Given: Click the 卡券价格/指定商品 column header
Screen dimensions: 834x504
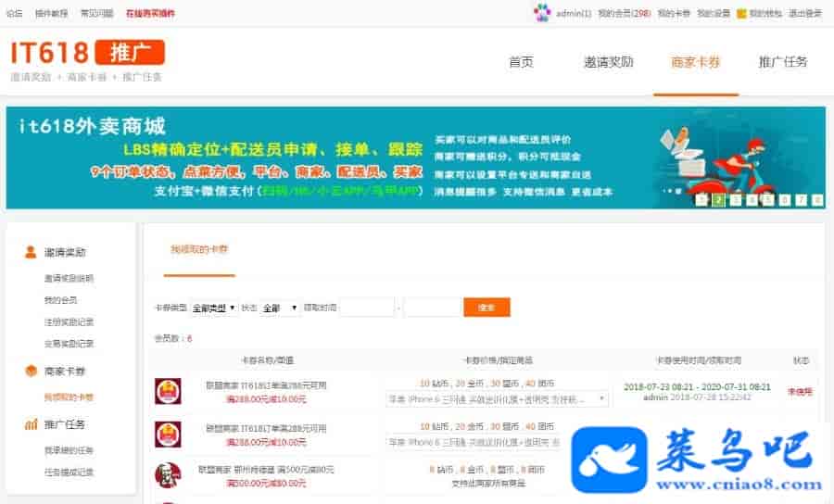Looking at the screenshot, I should tap(498, 360).
